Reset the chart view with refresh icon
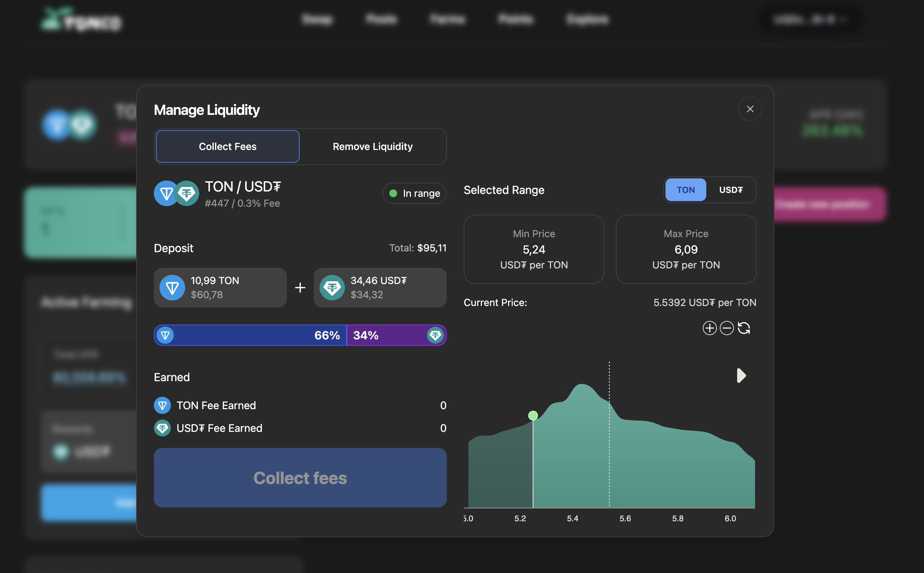924x573 pixels. click(x=744, y=328)
